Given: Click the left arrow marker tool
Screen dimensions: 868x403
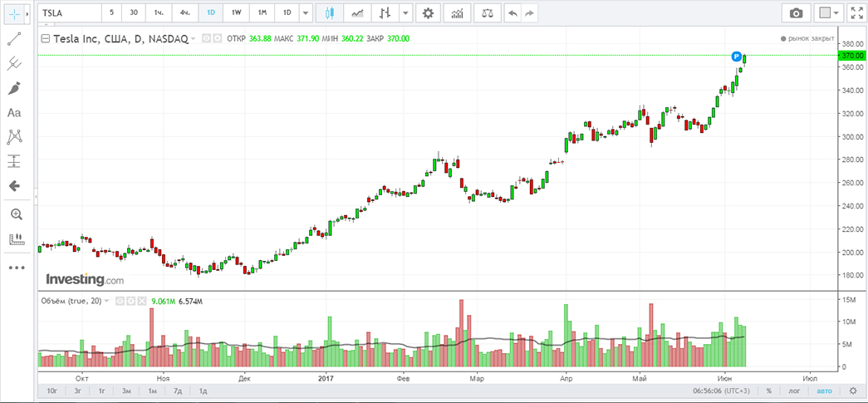Looking at the screenshot, I should (14, 185).
